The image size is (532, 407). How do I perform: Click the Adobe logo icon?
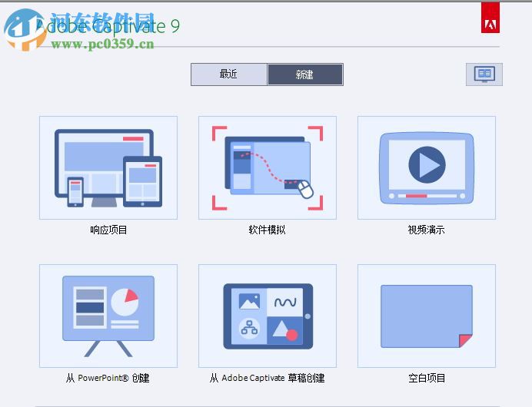point(490,18)
